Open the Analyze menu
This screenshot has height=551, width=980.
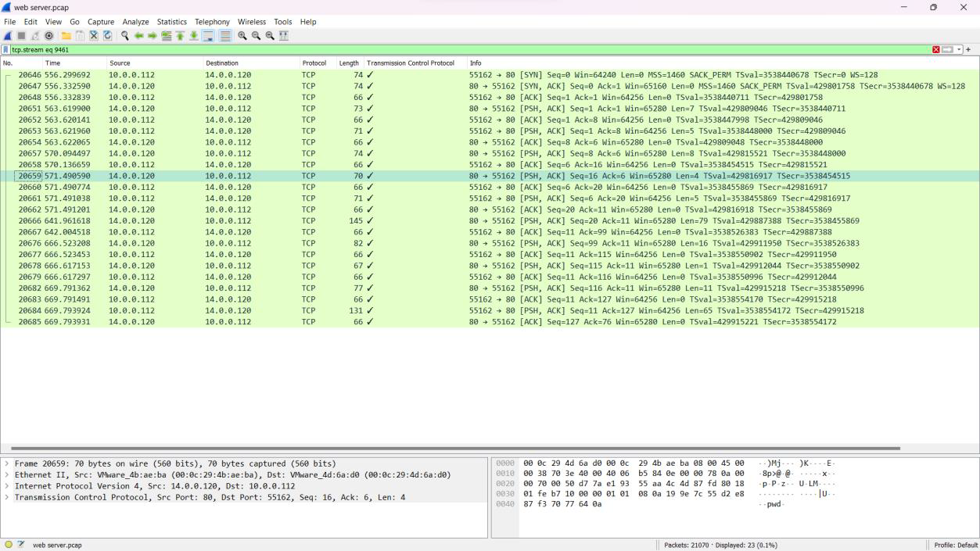point(135,22)
